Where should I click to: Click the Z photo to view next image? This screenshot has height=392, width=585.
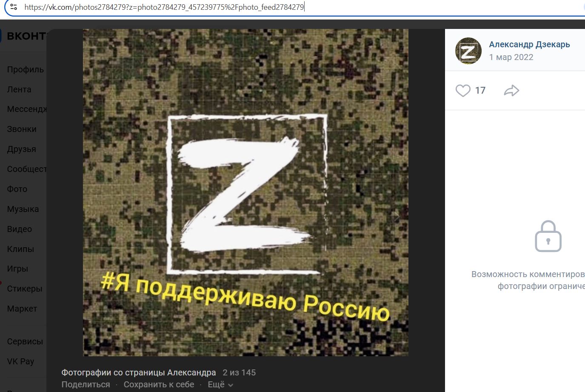pos(245,192)
